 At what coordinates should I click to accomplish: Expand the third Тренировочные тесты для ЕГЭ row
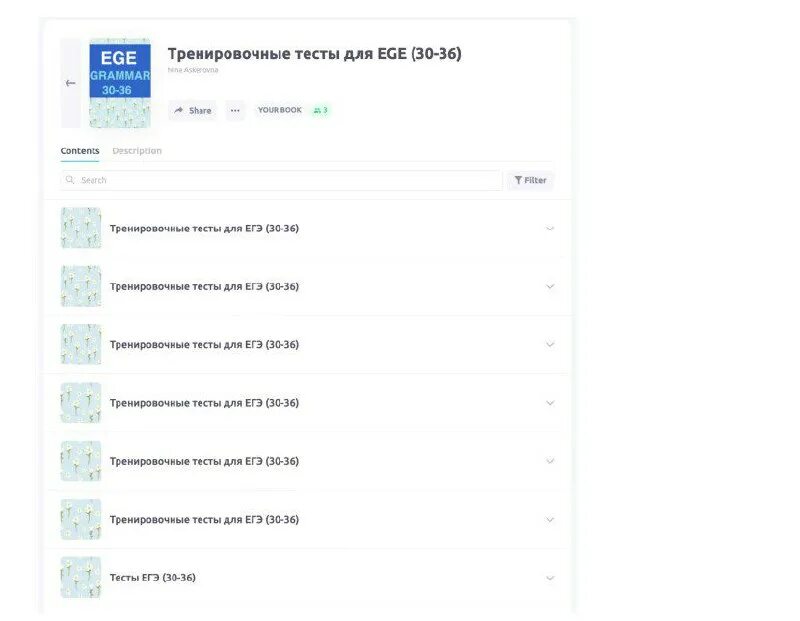[x=549, y=344]
